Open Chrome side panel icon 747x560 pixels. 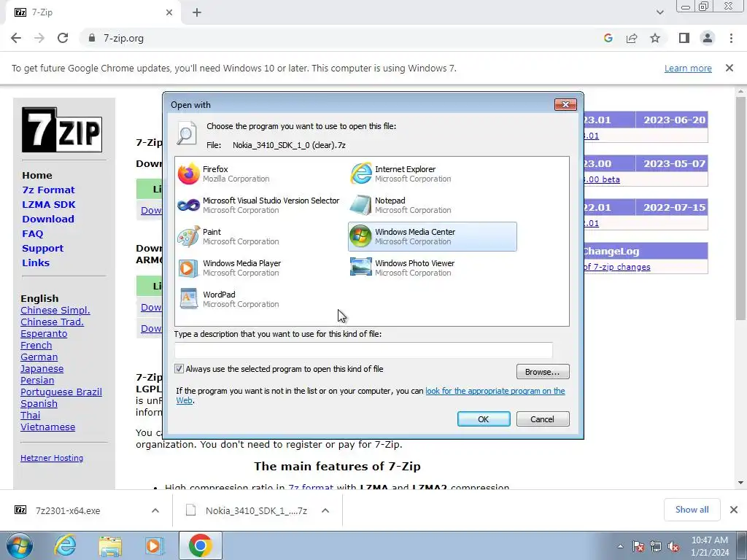pyautogui.click(x=684, y=38)
